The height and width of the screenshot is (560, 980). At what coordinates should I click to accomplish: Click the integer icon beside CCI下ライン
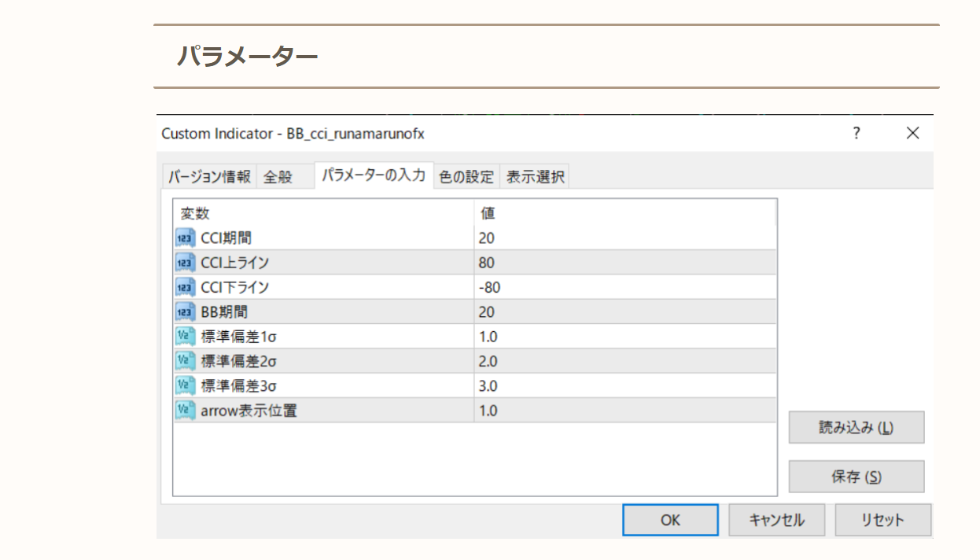(185, 287)
